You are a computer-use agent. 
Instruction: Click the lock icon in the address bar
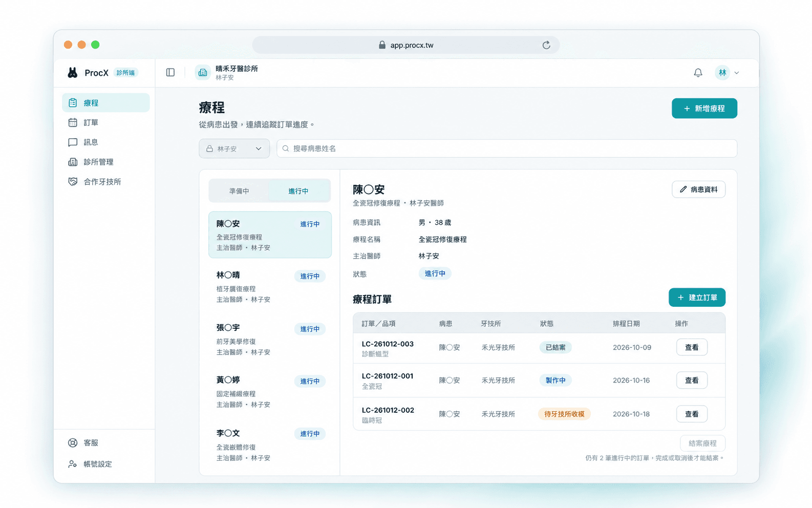[382, 45]
